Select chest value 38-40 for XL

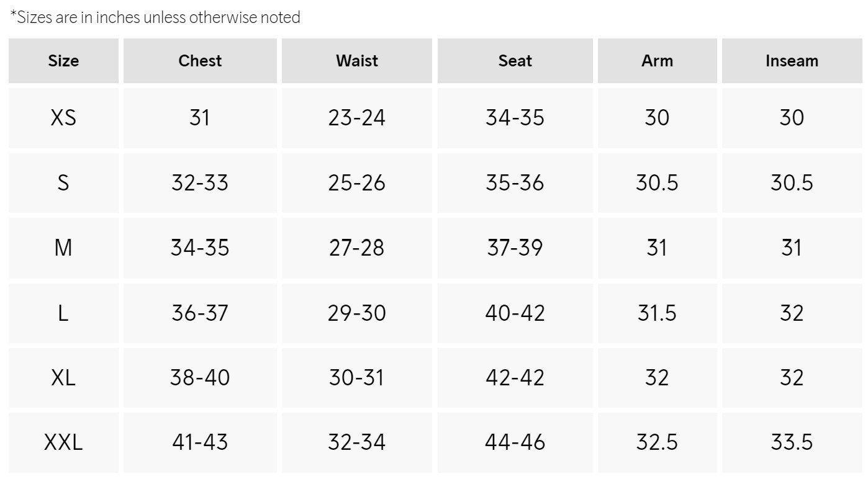click(200, 377)
